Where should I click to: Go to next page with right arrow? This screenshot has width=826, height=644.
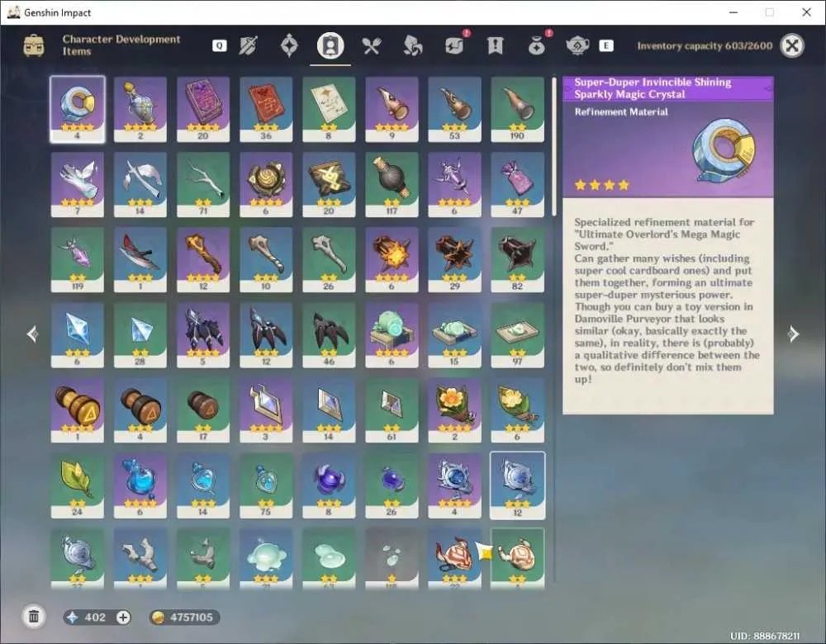click(793, 334)
